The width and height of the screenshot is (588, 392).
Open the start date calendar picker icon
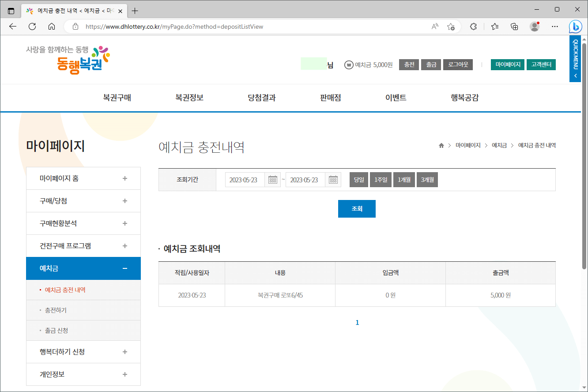click(x=273, y=179)
